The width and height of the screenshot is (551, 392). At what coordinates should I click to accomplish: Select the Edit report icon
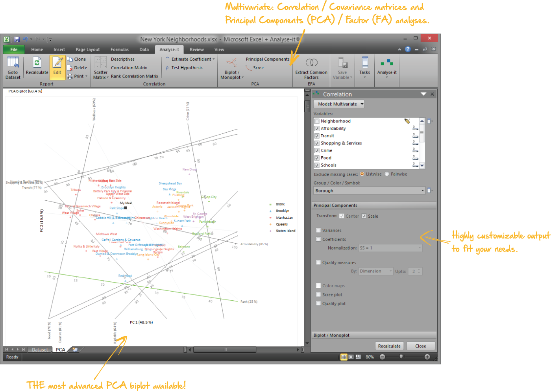[x=57, y=63]
